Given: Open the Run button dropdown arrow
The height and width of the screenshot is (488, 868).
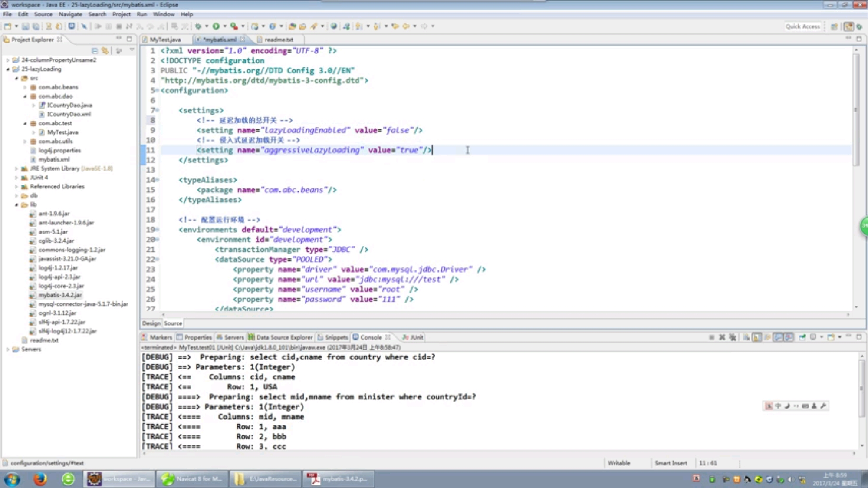Looking at the screenshot, I should (225, 26).
